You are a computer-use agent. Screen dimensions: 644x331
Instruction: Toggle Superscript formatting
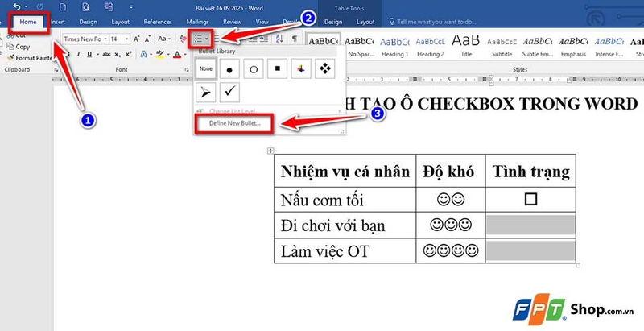click(x=128, y=54)
